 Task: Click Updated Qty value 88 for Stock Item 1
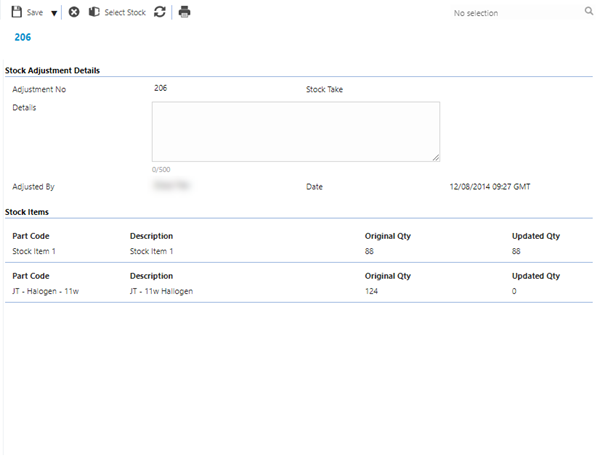517,251
